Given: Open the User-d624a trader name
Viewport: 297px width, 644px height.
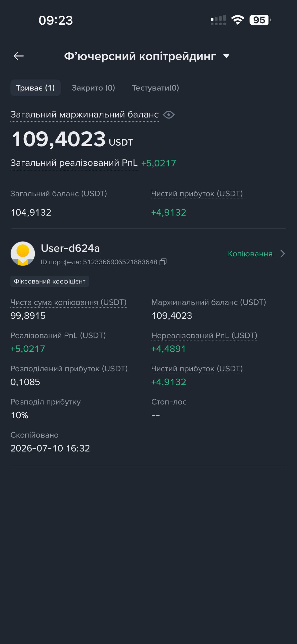Looking at the screenshot, I should tap(70, 248).
